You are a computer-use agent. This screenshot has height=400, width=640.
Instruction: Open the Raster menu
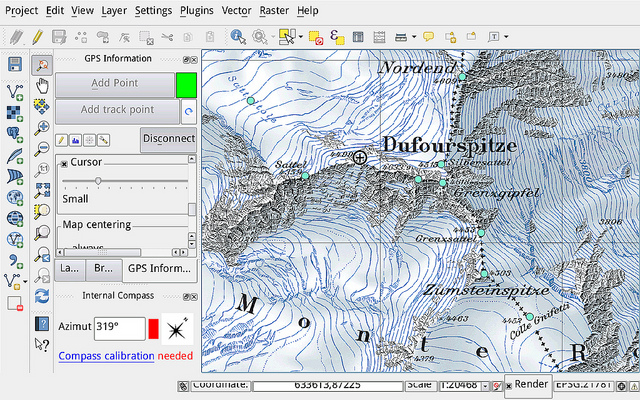(274, 9)
